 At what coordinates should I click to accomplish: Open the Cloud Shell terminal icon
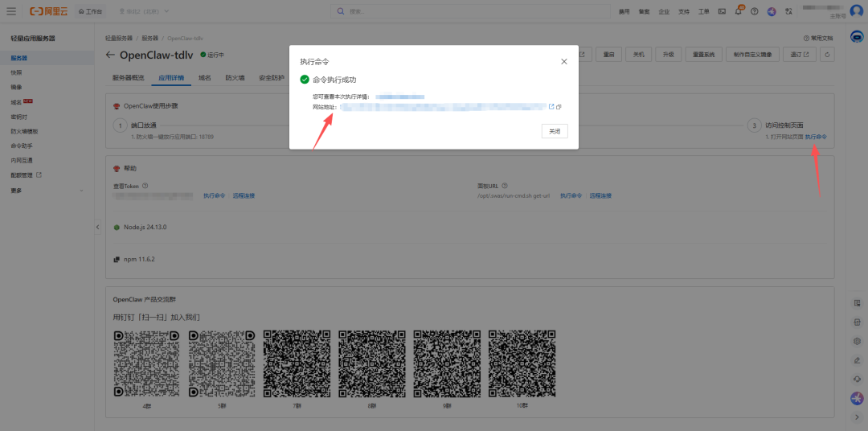(x=722, y=11)
